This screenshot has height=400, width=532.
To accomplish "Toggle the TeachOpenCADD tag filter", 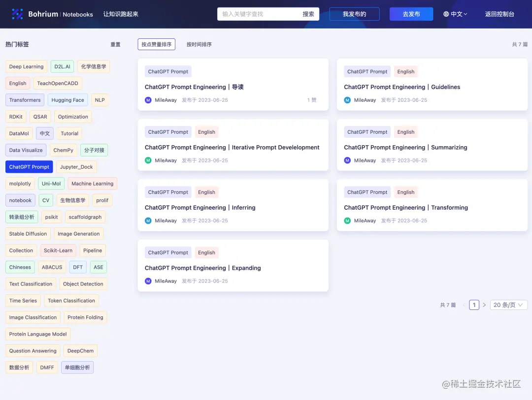I will [x=58, y=83].
